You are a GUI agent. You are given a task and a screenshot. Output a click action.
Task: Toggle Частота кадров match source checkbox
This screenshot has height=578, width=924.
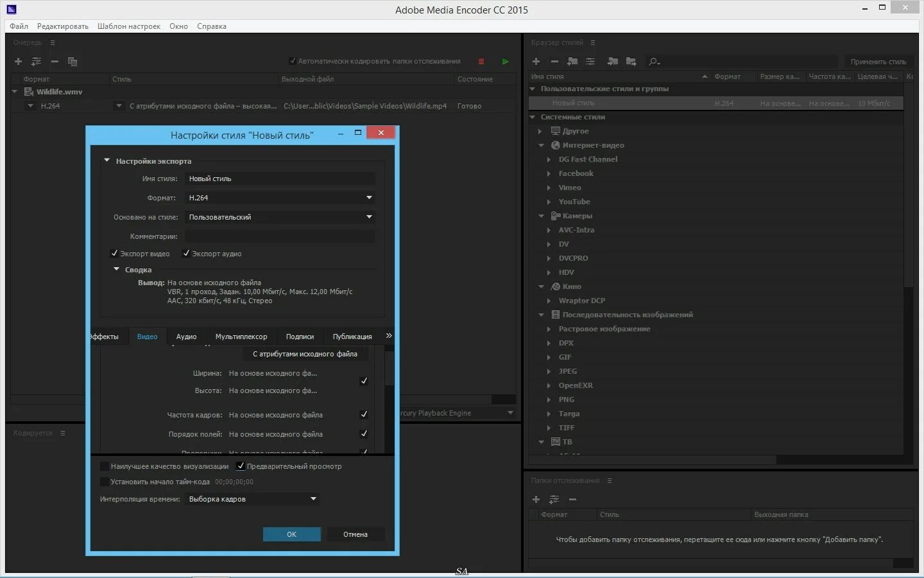[x=364, y=414]
